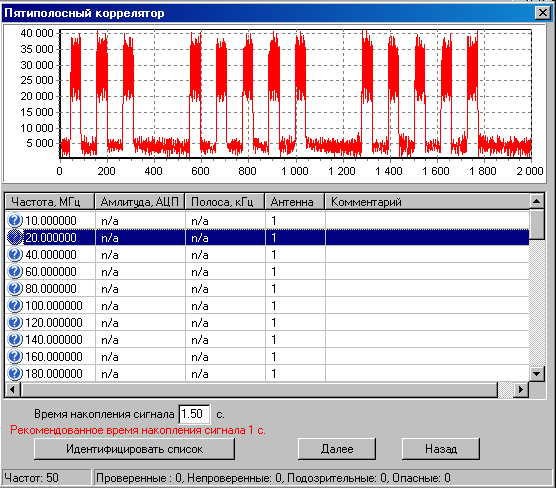Click the Антенна column header
Screen dimensions: 556x488
(295, 202)
